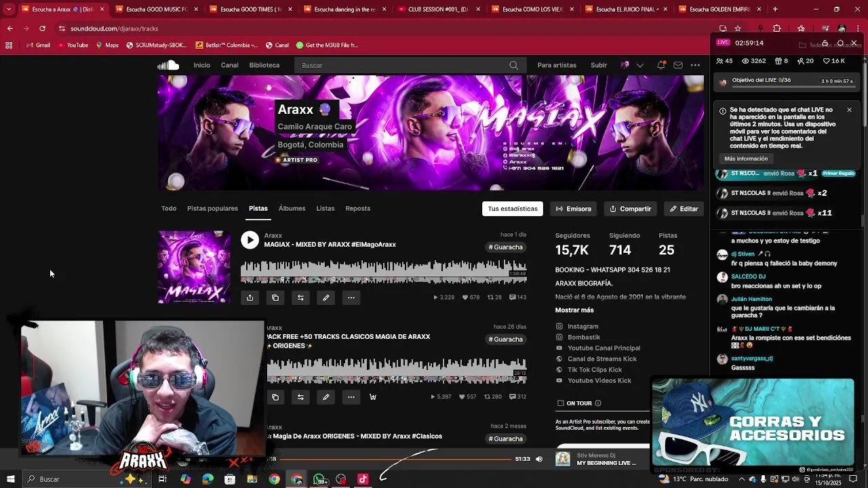Dismiss the LIVE chat warning message
The height and width of the screenshot is (488, 868).
(849, 110)
